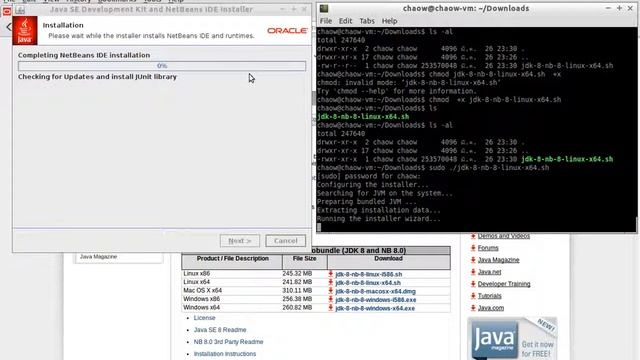Image resolution: width=640 pixels, height=360 pixels.
Task: Click the Download column header
Action: click(389, 262)
